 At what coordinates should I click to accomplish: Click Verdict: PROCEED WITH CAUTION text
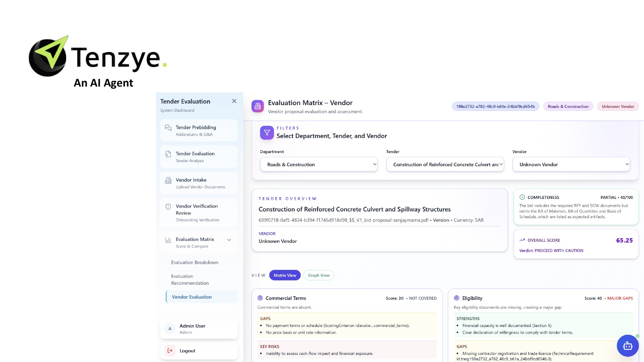[551, 251]
